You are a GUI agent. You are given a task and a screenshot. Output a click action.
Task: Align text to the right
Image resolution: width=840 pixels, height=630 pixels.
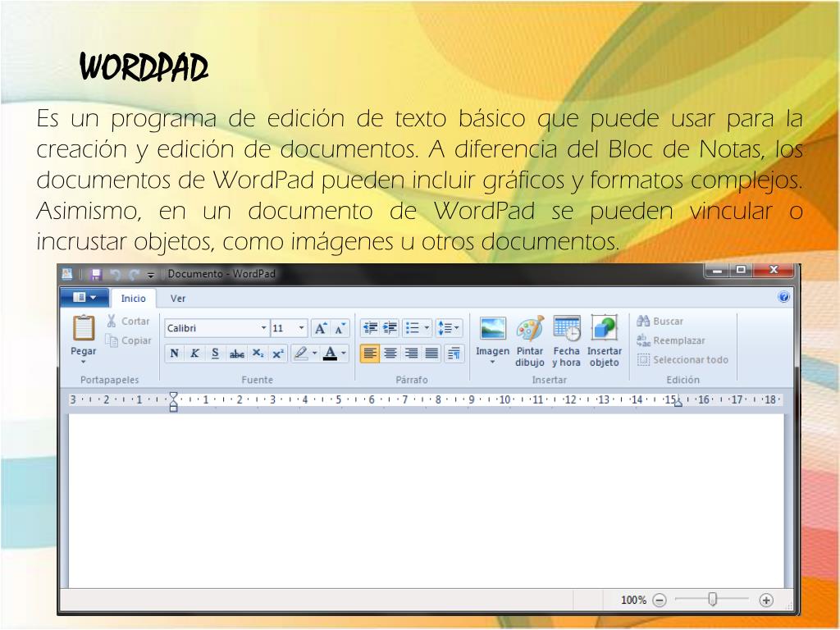pos(412,353)
